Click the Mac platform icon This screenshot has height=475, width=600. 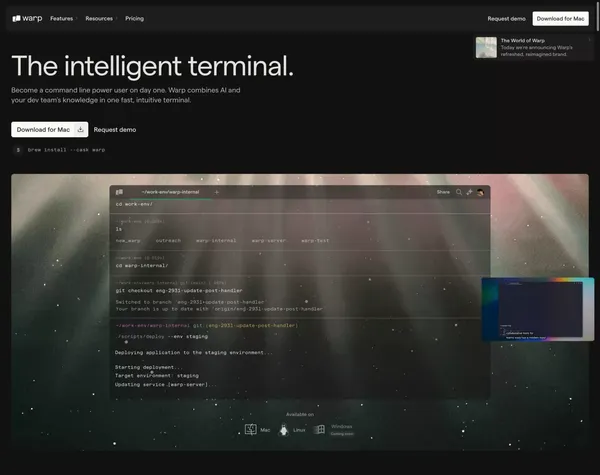pyautogui.click(x=251, y=429)
